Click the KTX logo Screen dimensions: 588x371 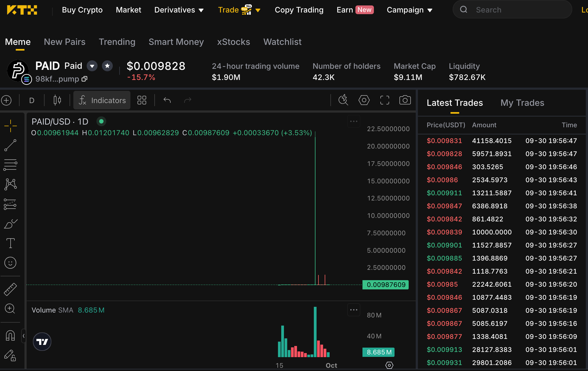click(22, 10)
